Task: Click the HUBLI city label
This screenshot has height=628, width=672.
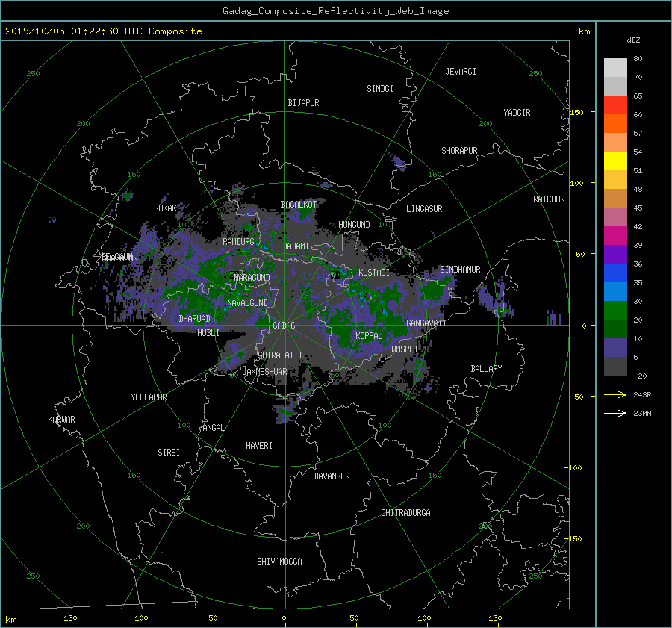Action: (208, 333)
